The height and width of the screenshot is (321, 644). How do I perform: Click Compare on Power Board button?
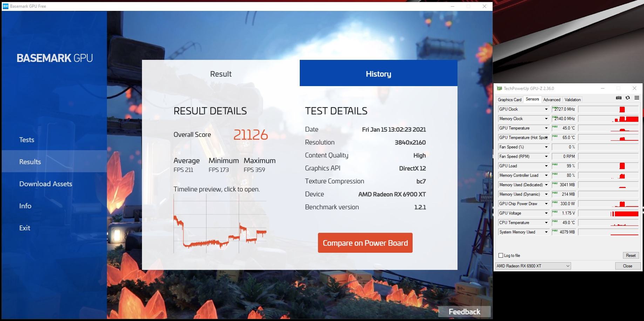pos(365,243)
